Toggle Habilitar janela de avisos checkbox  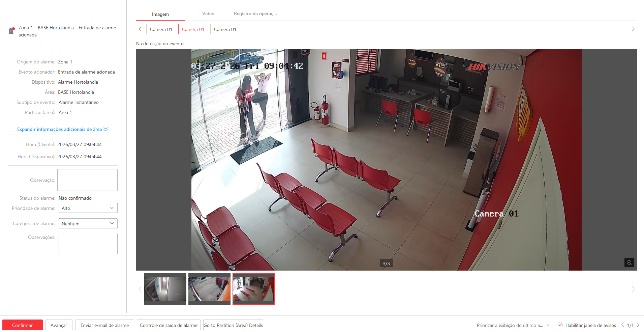tap(560, 325)
